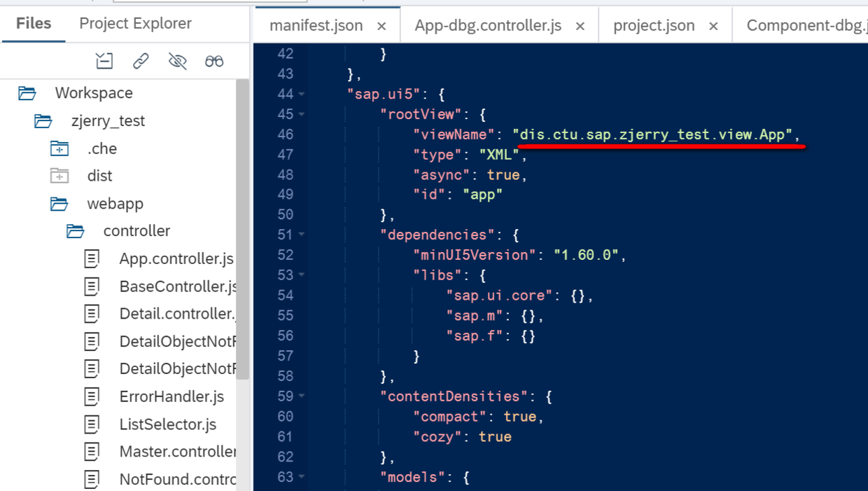868x491 pixels.
Task: Click the viewName value dis.ctu.sap.zjerry_test.view.App
Action: [652, 134]
